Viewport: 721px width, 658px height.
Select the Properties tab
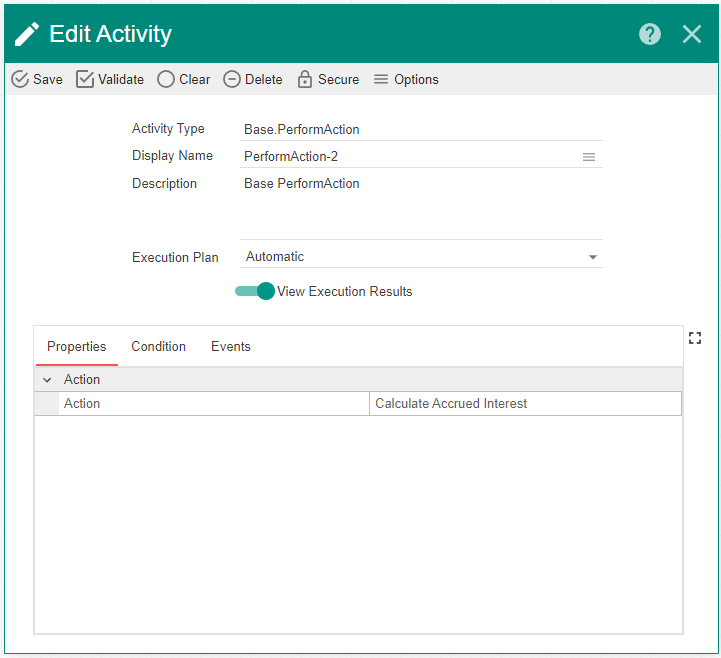[76, 347]
